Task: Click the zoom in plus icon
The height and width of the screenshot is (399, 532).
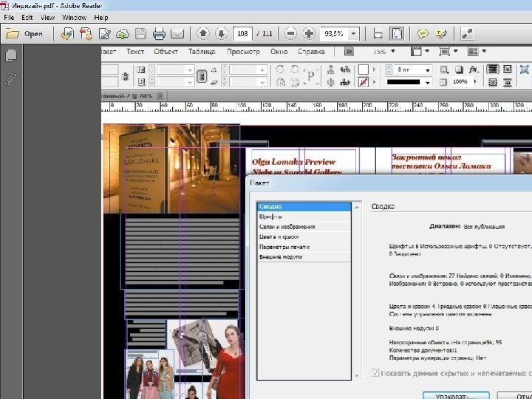Action: point(309,34)
